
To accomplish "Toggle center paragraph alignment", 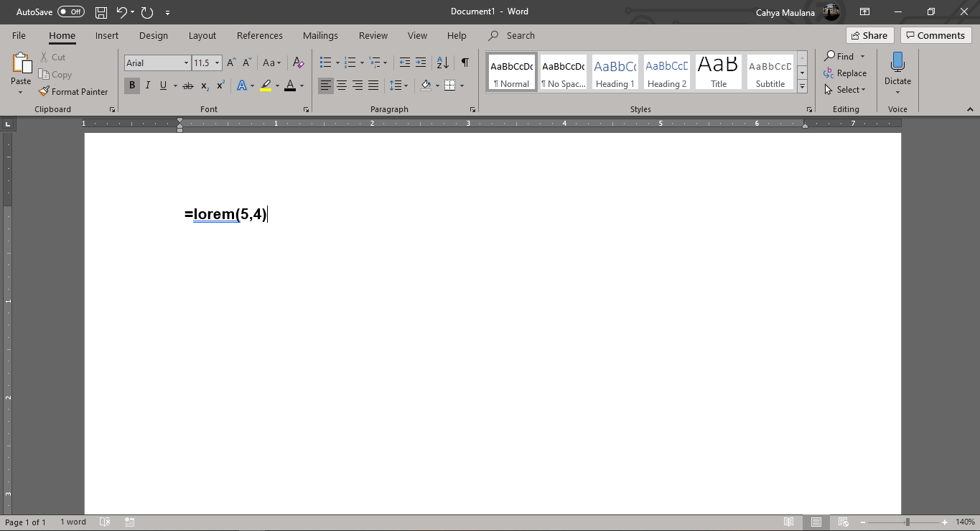I will click(342, 86).
